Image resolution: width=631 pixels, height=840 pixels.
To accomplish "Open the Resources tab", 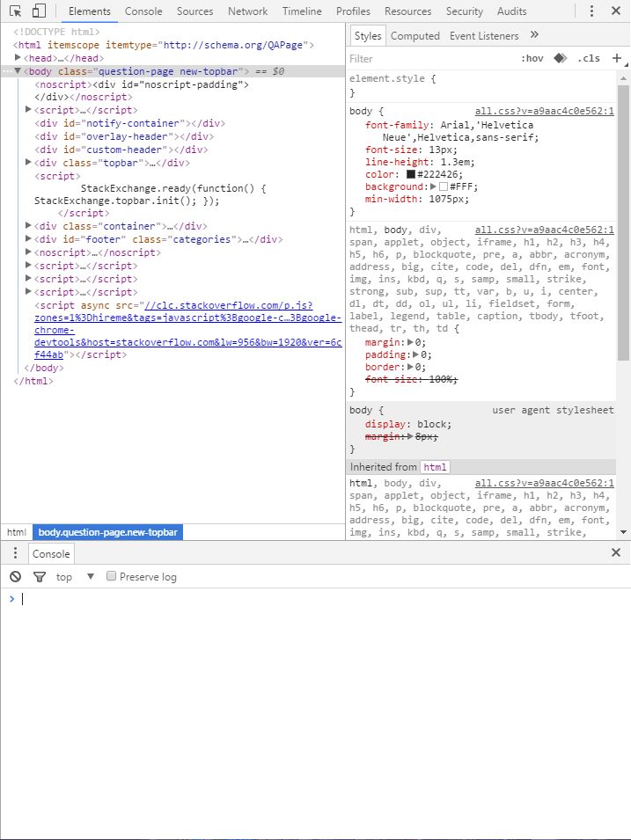I will pos(408,11).
